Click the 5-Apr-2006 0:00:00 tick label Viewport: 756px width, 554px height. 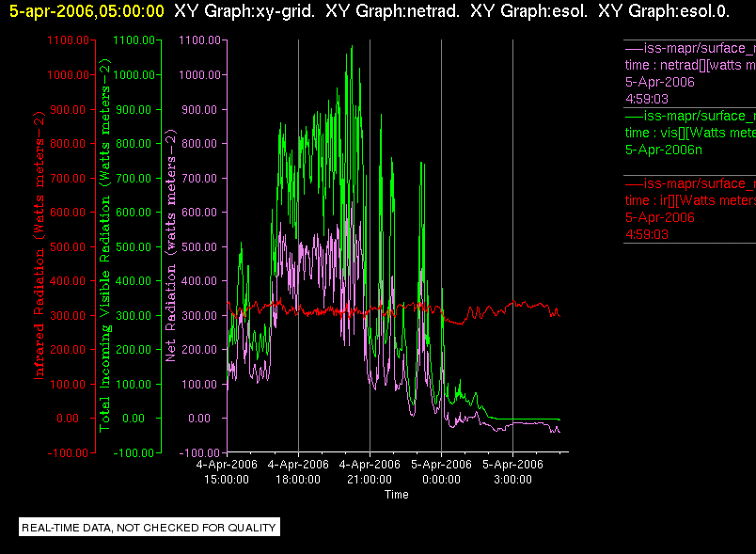441,472
